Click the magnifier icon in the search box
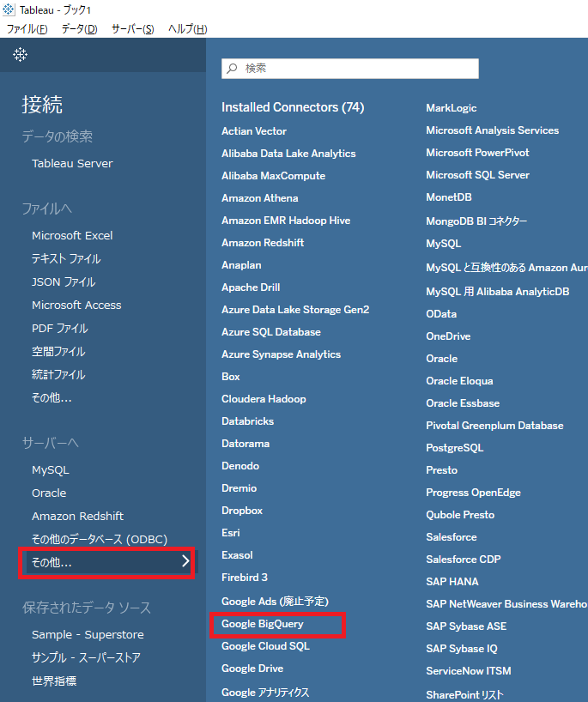 click(x=232, y=69)
